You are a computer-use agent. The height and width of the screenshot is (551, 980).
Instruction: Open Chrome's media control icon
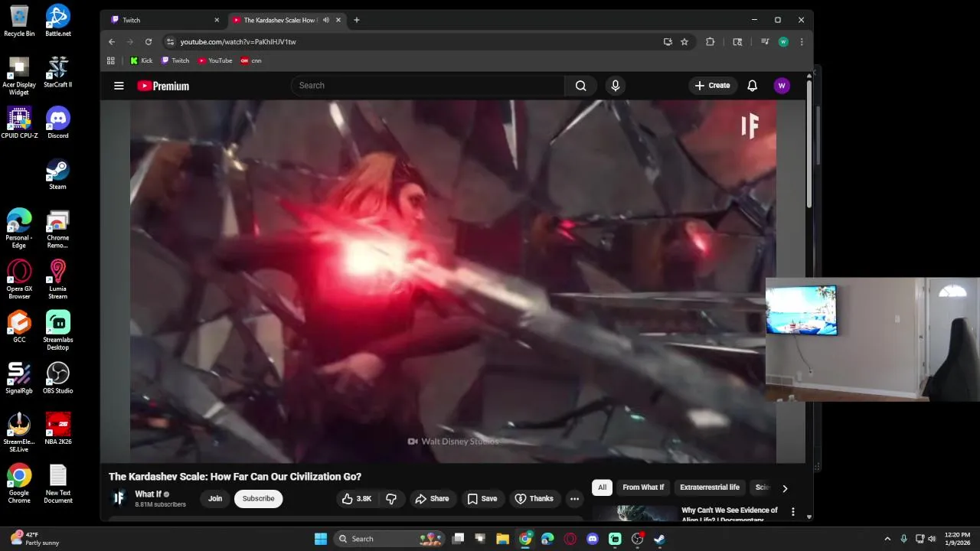point(765,42)
